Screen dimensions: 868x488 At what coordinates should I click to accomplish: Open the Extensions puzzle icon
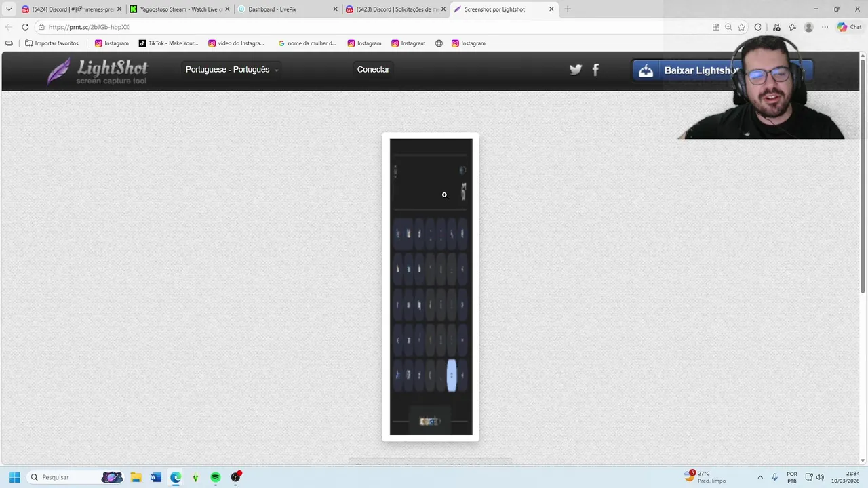pos(758,27)
